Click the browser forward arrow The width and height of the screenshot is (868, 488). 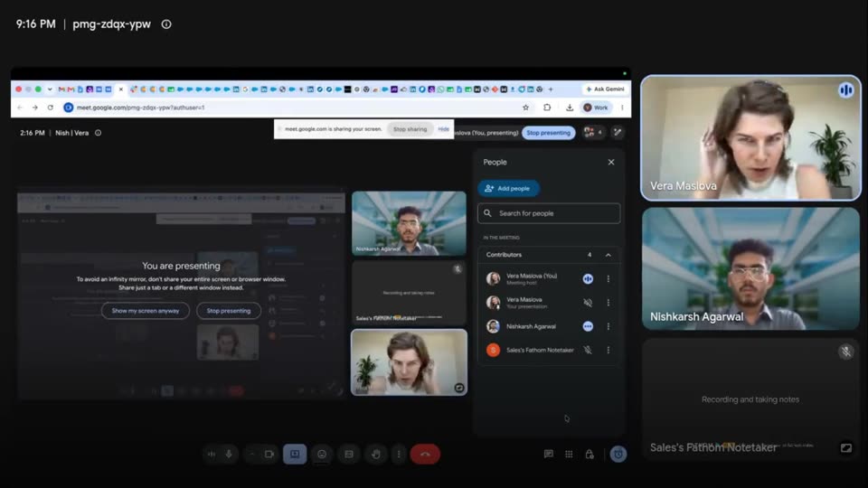(x=35, y=108)
